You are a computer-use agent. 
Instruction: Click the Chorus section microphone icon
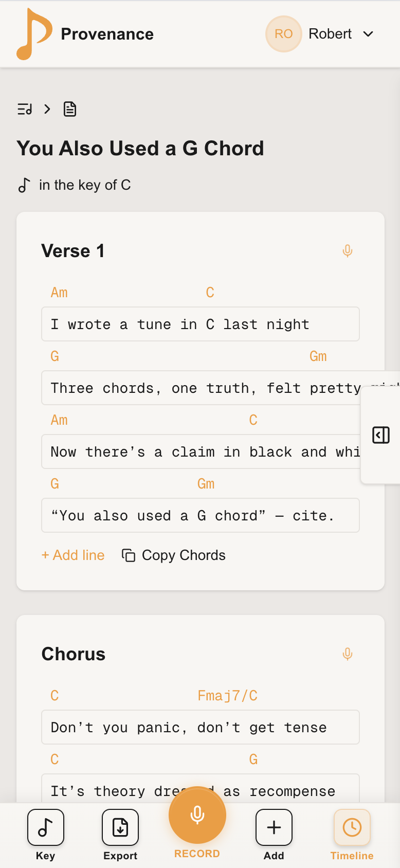tap(348, 654)
